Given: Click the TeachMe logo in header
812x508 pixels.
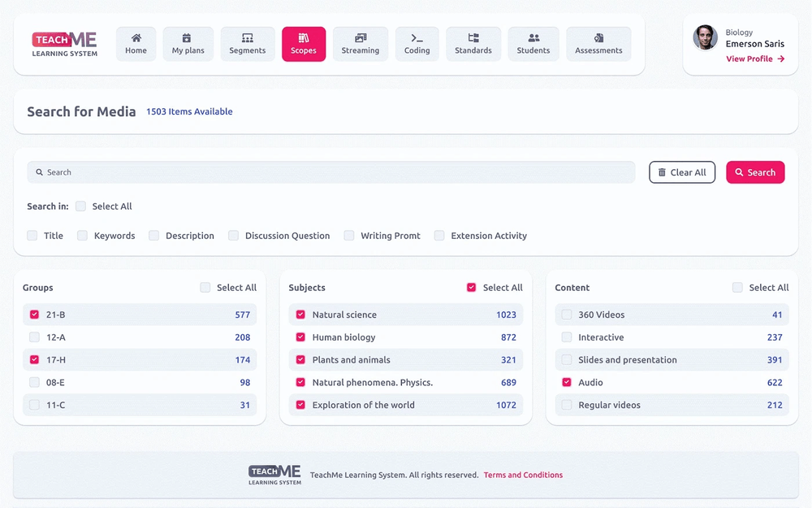Looking at the screenshot, I should click(x=65, y=44).
